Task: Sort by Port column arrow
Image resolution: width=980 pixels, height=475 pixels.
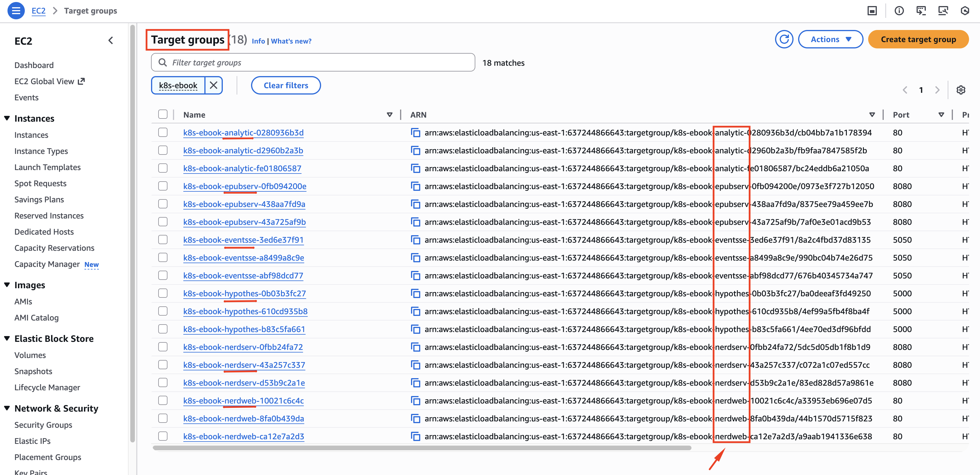Action: (x=941, y=115)
